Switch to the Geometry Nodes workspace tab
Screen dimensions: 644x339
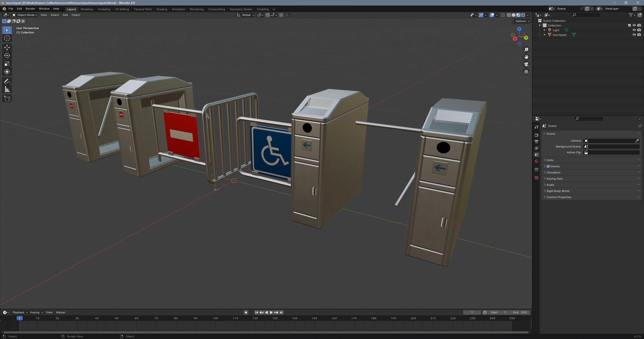click(241, 9)
